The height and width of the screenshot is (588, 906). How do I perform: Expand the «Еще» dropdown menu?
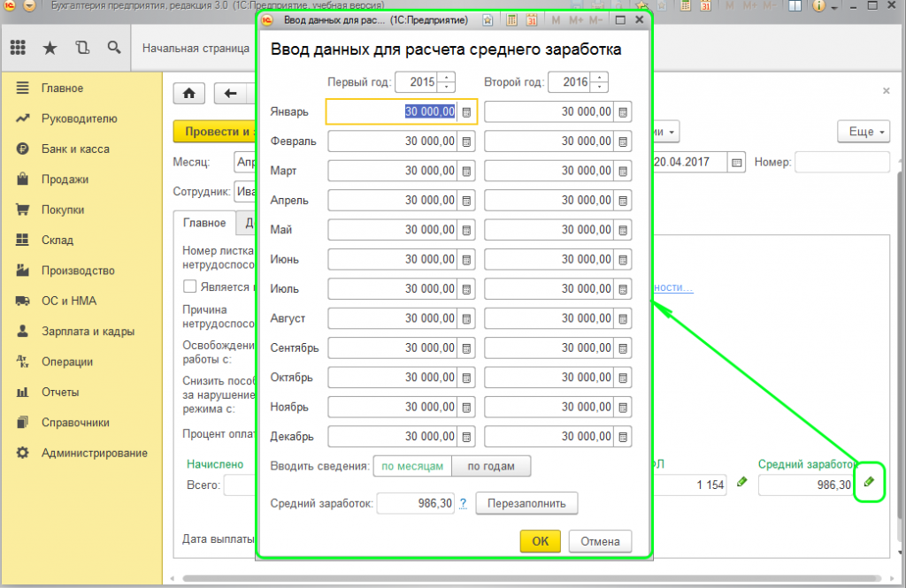coord(863,132)
